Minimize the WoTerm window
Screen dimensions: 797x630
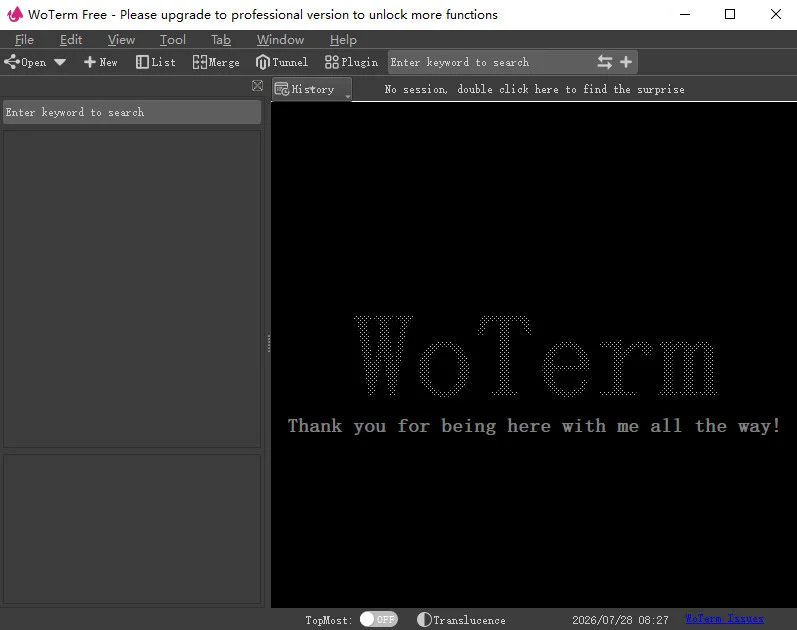click(685, 14)
